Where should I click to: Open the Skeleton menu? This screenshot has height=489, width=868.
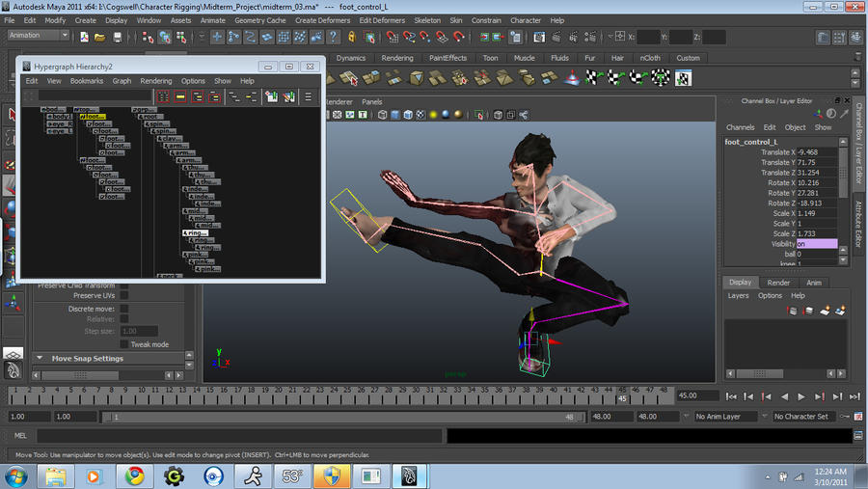click(x=427, y=20)
